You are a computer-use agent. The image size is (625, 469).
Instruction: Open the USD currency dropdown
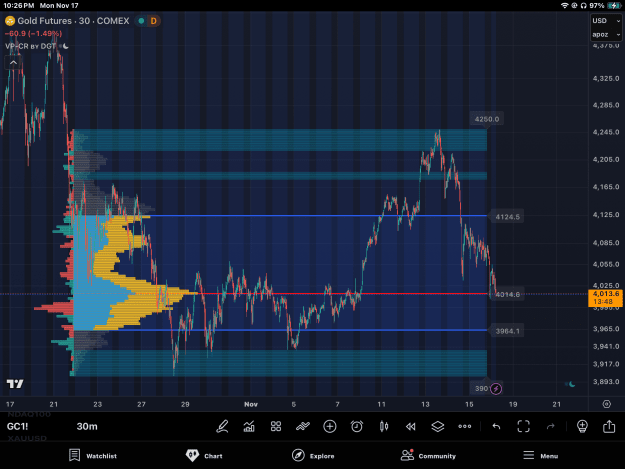(606, 21)
